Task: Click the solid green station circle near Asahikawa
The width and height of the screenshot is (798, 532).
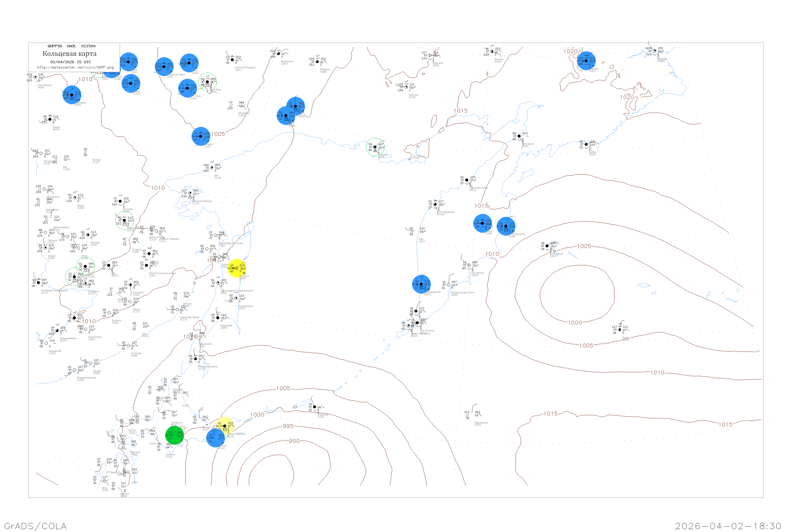Action: pyautogui.click(x=174, y=436)
